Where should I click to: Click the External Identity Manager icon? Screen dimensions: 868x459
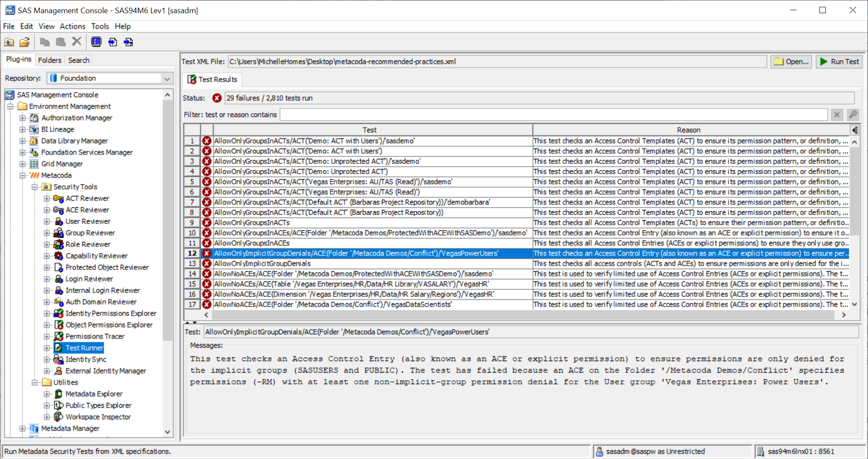tap(59, 371)
